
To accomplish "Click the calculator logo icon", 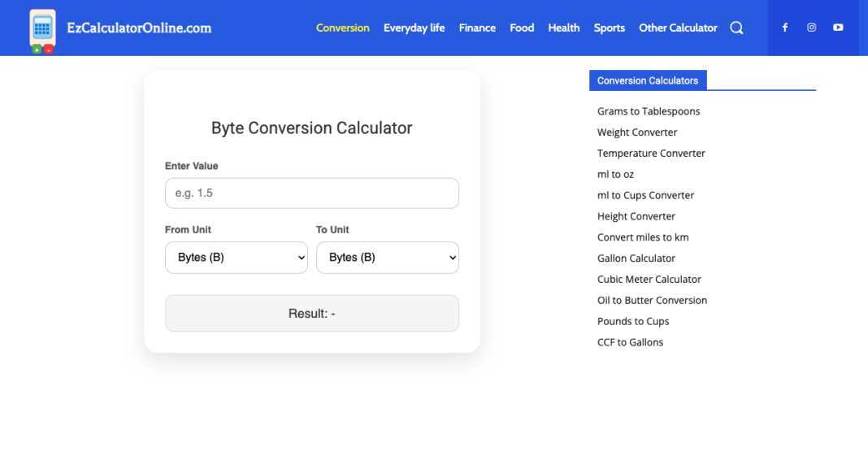I will [x=41, y=28].
